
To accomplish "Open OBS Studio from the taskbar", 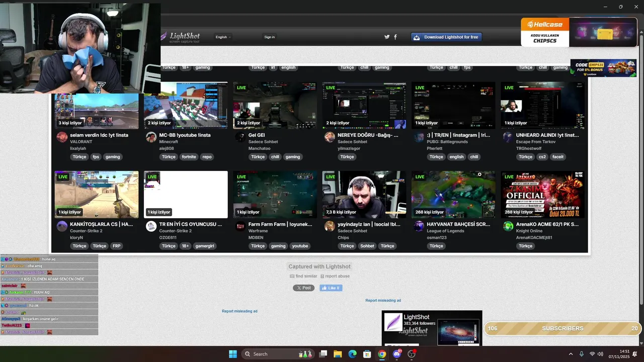I will tap(412, 354).
